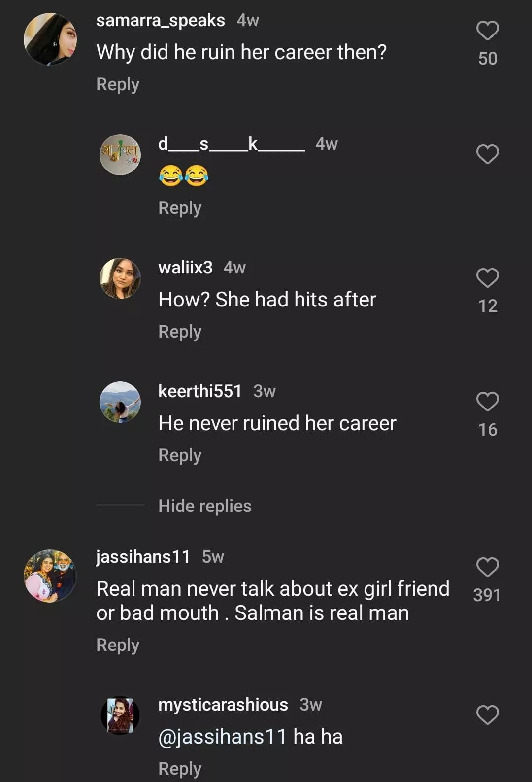This screenshot has height=782, width=532.
Task: Like jassihans11's comment about Salman
Action: (487, 567)
